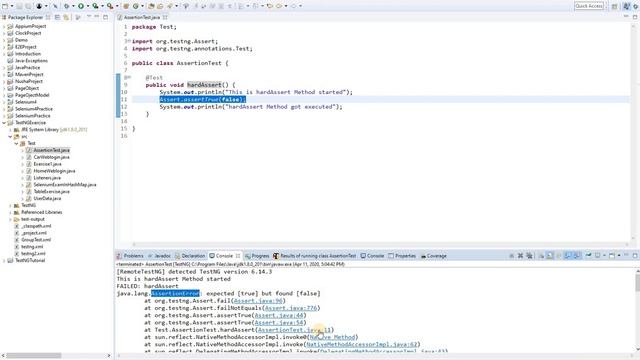This screenshot has width=640, height=360.
Task: Close the AssertionTest.java editor tab
Action: 165,17
